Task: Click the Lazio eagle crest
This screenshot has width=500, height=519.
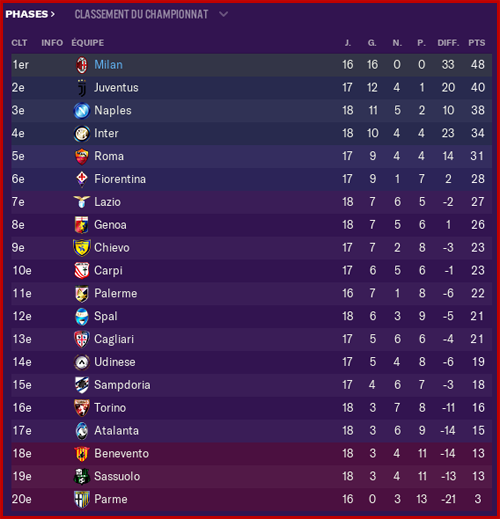Action: click(x=82, y=202)
